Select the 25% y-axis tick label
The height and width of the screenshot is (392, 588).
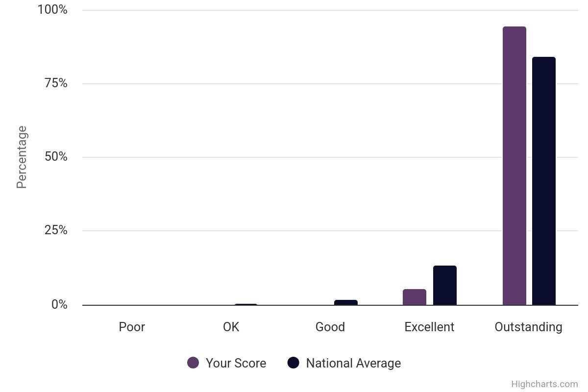(56, 230)
